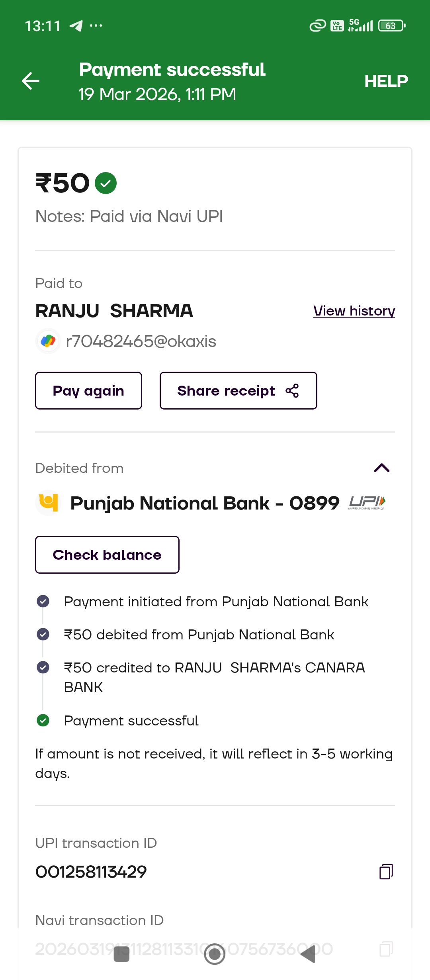Screen dimensions: 430x980
Task: Tap Google Pay icon beside UPI address
Action: click(48, 341)
